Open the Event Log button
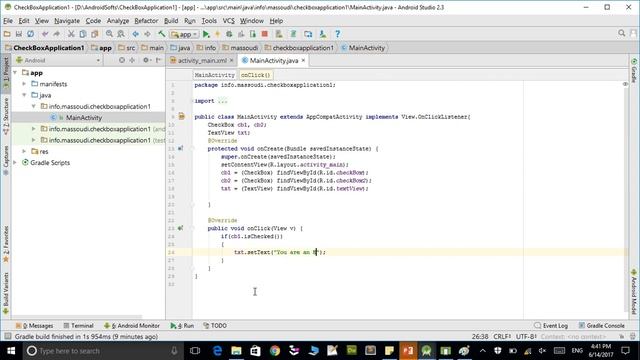 pyautogui.click(x=551, y=326)
